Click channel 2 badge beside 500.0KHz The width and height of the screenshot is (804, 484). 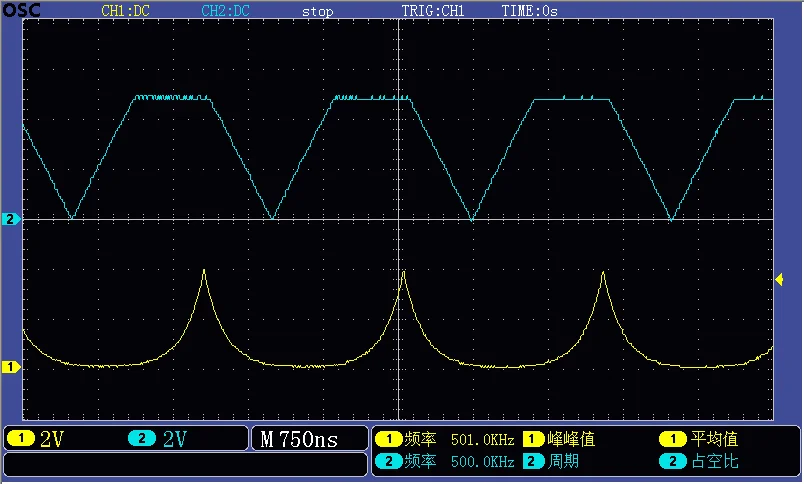(389, 461)
